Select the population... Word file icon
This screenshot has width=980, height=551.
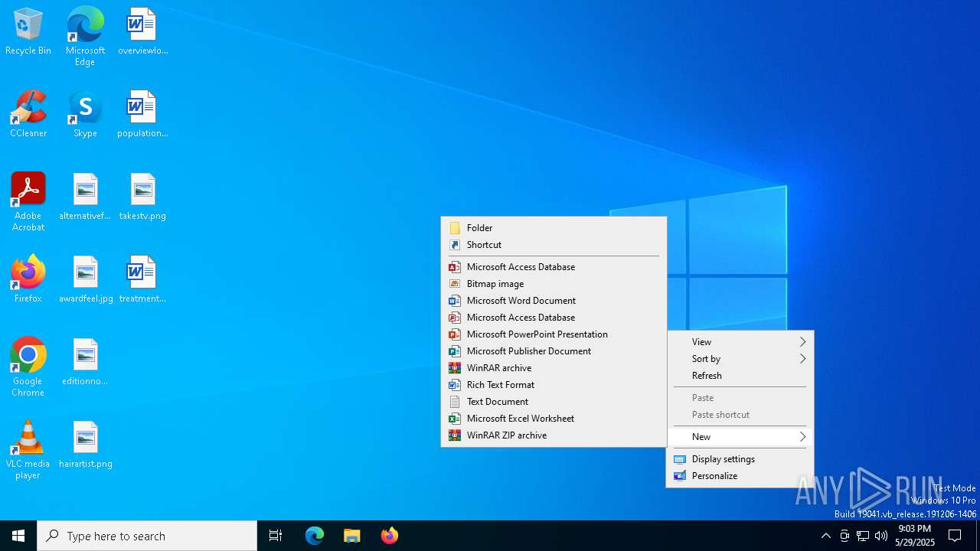(x=142, y=115)
